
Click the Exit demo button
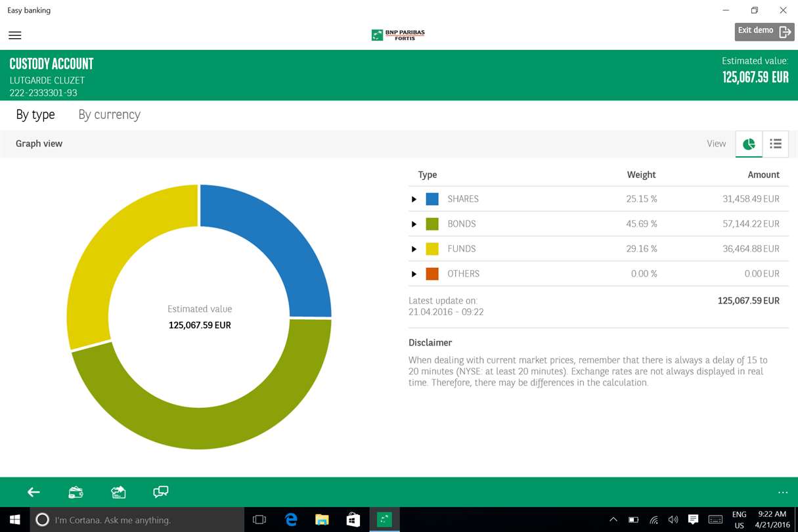[765, 32]
